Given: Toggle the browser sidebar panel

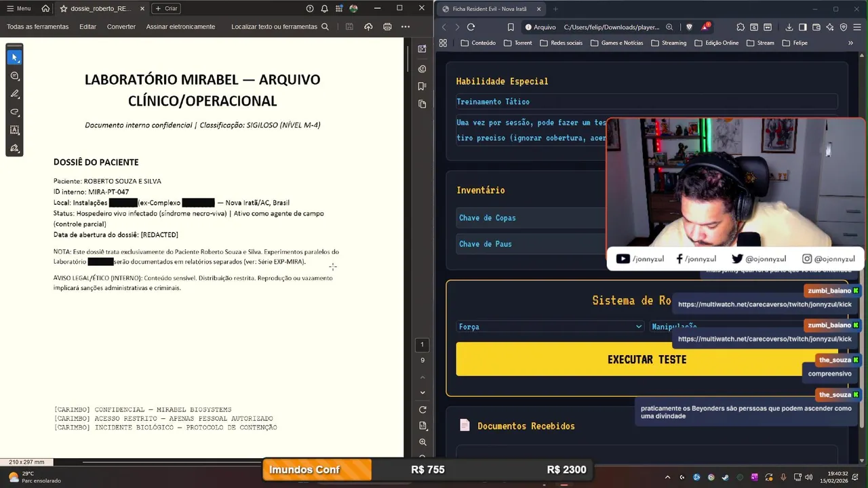Looking at the screenshot, I should pyautogui.click(x=803, y=27).
